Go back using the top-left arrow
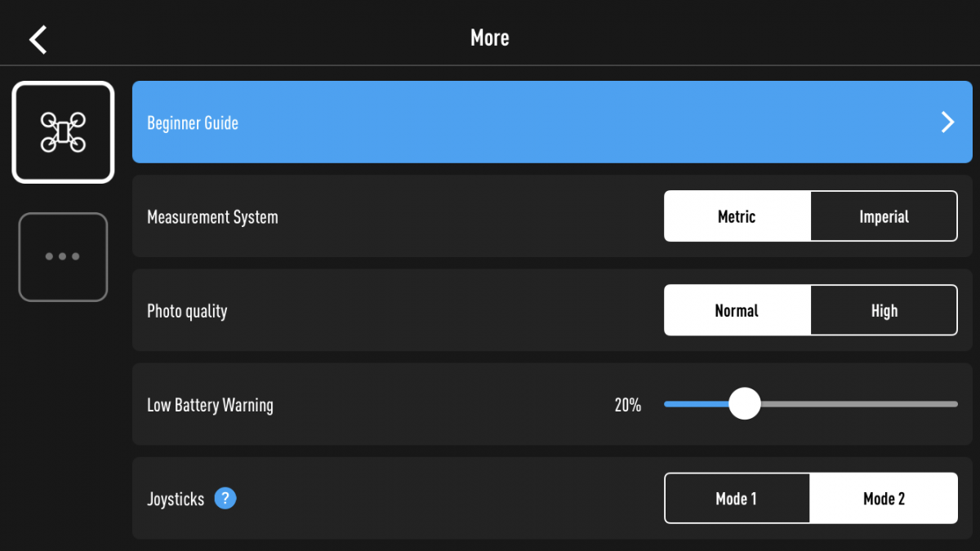The image size is (980, 551). (x=38, y=38)
